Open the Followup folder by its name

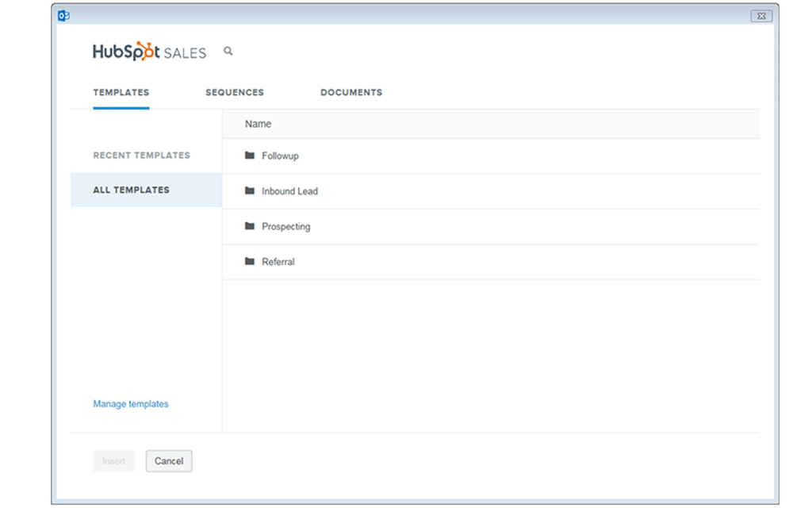click(281, 156)
